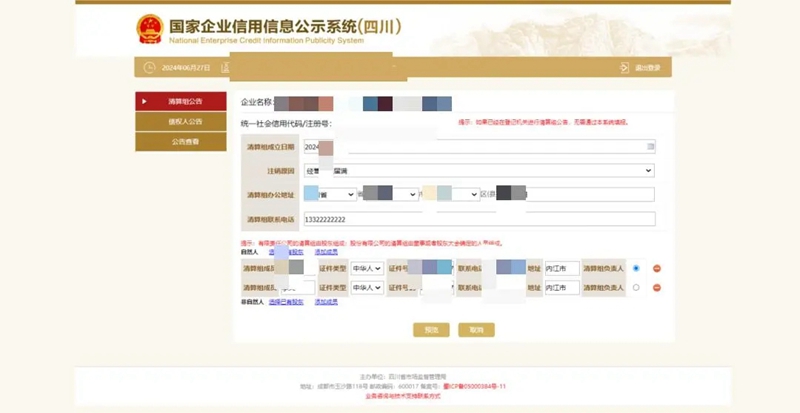
Task: Click the 清算组联系电话 field showing 13322222222
Action: pos(480,219)
